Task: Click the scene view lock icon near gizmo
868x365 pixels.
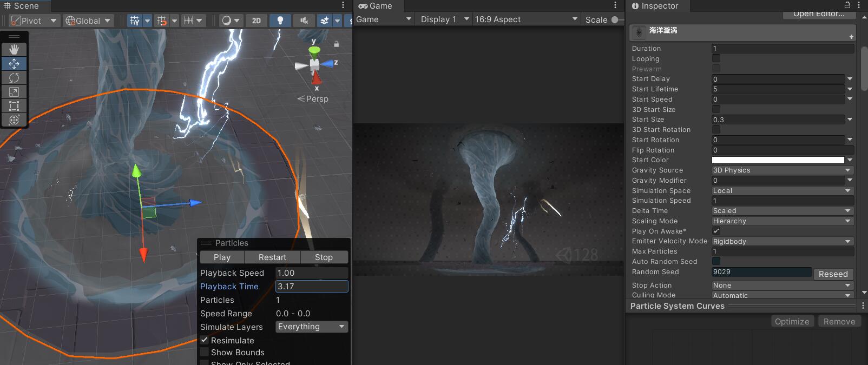Action: click(336, 44)
